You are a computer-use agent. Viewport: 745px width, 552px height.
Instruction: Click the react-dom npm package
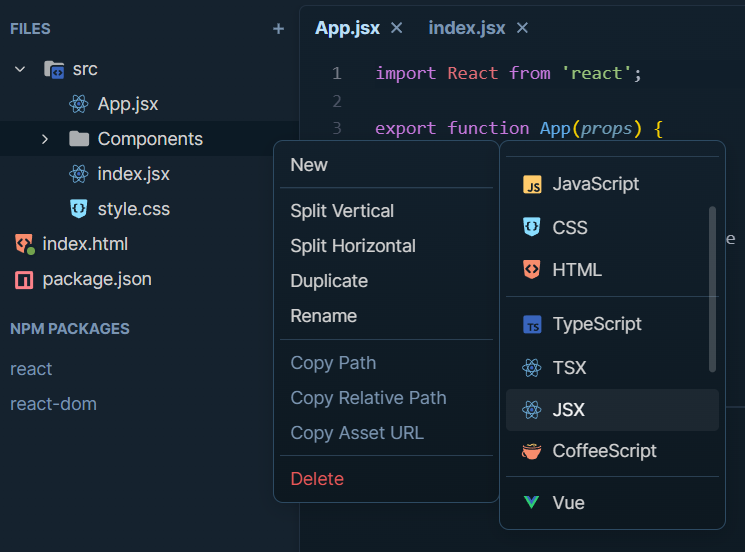tap(53, 404)
